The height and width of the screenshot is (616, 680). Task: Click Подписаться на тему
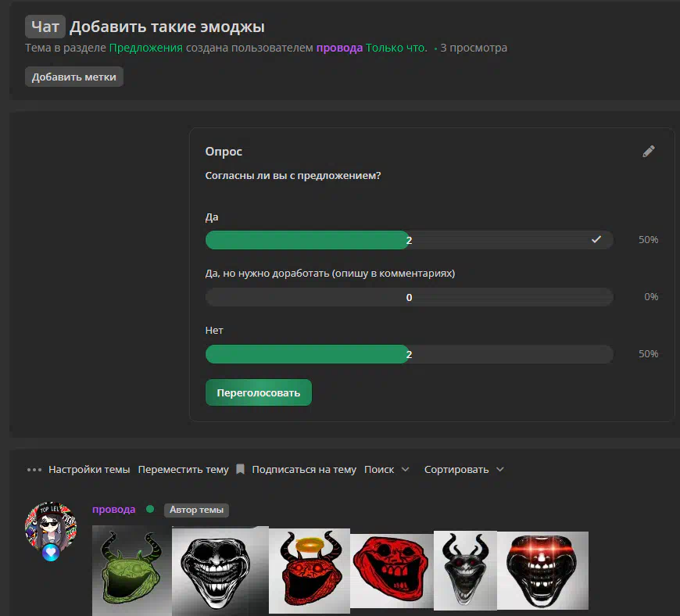[304, 469]
